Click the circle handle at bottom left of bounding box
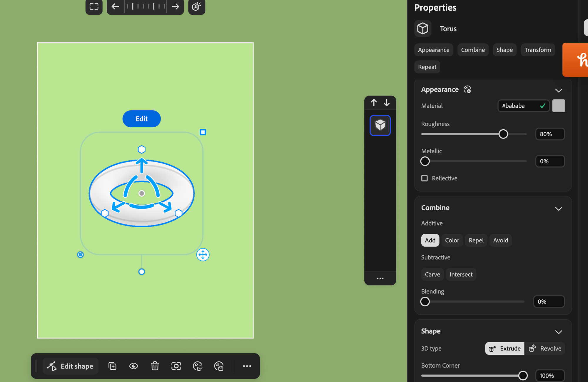Screen dimensions: 588x382 pos(80,255)
